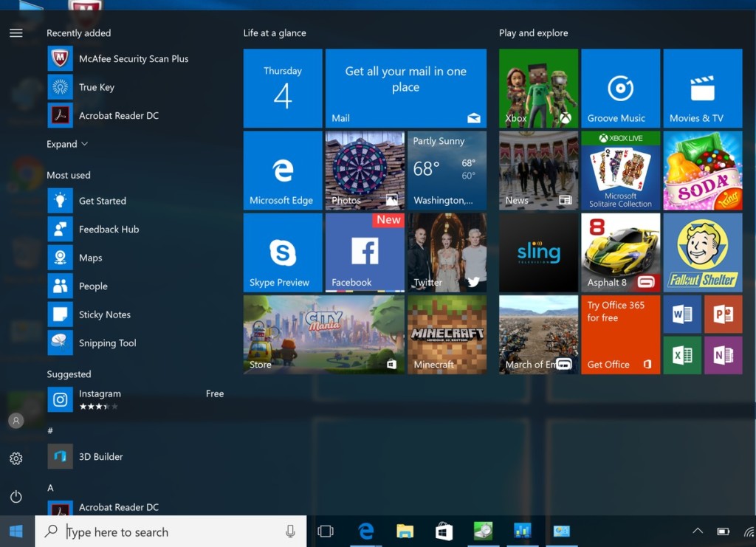Open Microsoft Edge tile in Start menu
Viewport: 756px width, 547px height.
pos(283,171)
